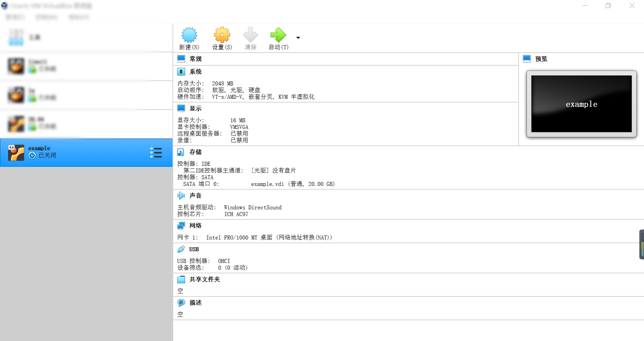
Task: Click the Tools entry atop sidebar
Action: point(86,37)
